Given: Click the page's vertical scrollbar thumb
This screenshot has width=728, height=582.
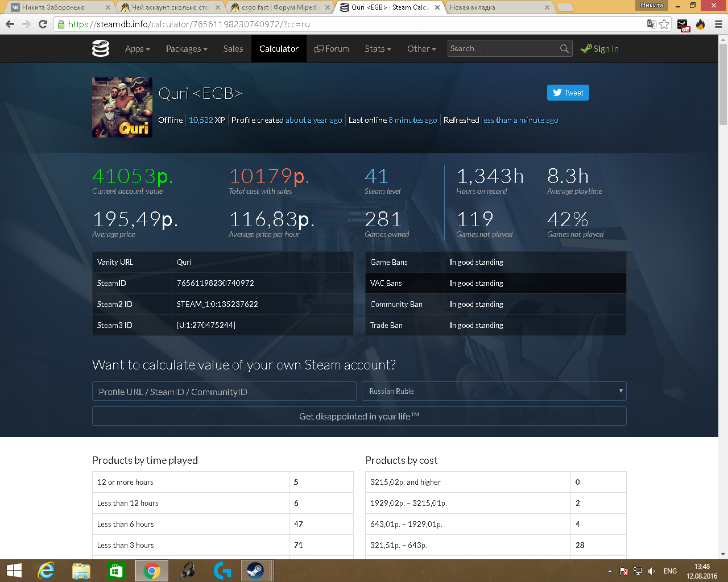Looking at the screenshot, I should click(x=723, y=84).
